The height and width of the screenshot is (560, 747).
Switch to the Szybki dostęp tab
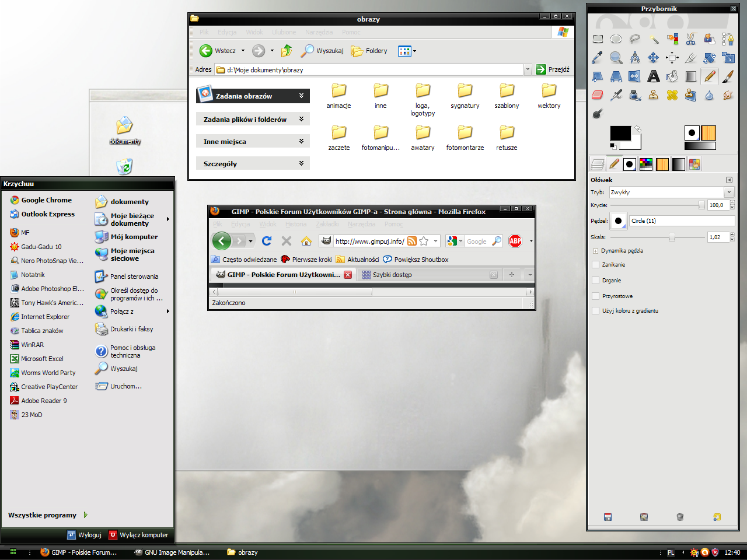click(392, 275)
